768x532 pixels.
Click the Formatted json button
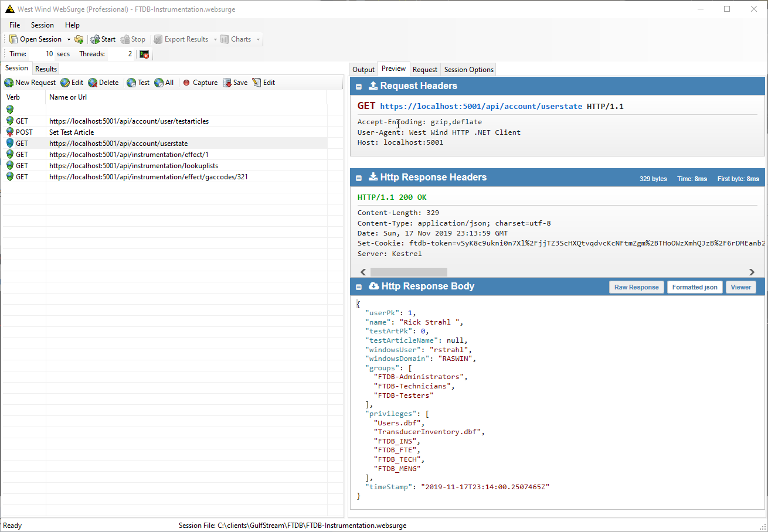[x=694, y=287]
